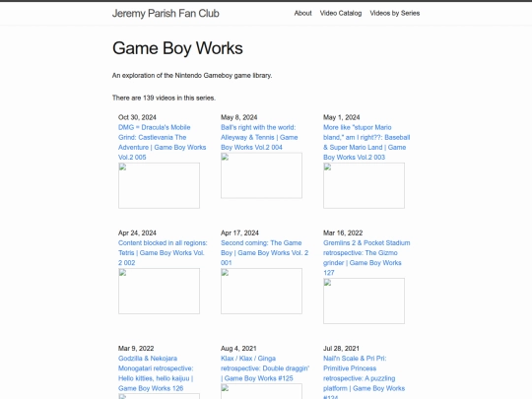
Task: Click the Mar 9, 2022 date
Action: click(136, 349)
